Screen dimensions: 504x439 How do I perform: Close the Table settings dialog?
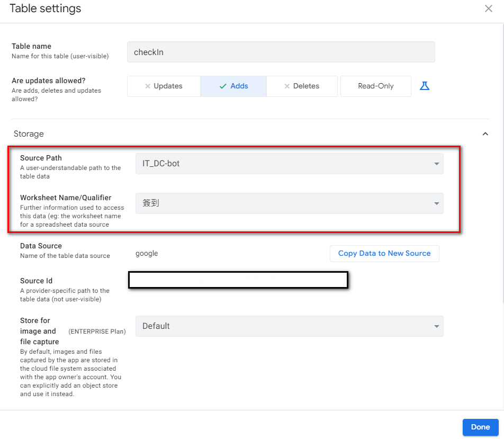[x=489, y=8]
